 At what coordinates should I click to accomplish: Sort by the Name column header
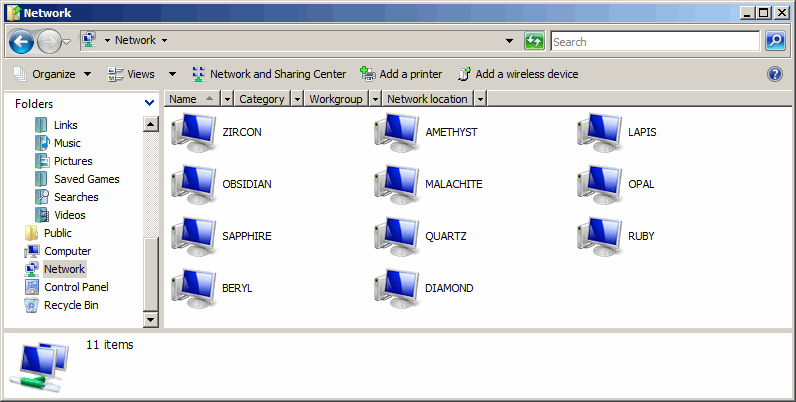click(x=192, y=99)
